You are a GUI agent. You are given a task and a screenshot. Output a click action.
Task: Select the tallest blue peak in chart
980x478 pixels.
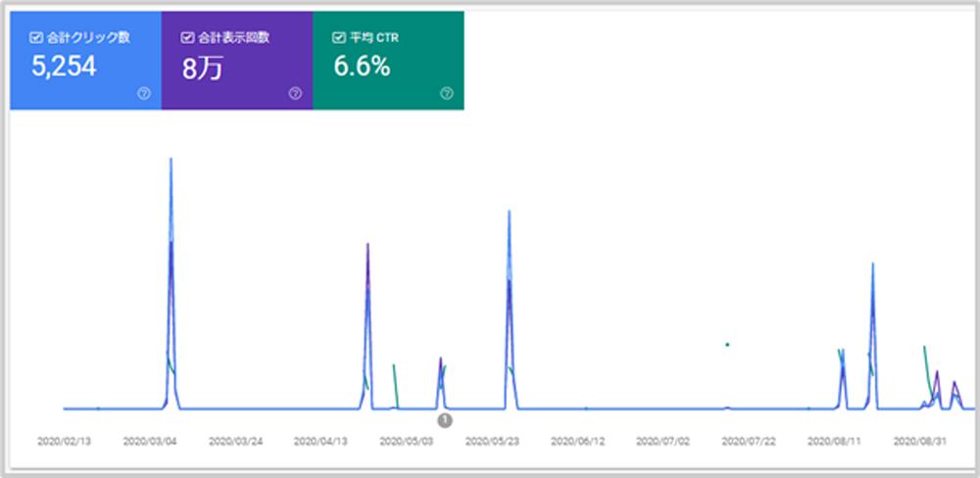point(171,160)
